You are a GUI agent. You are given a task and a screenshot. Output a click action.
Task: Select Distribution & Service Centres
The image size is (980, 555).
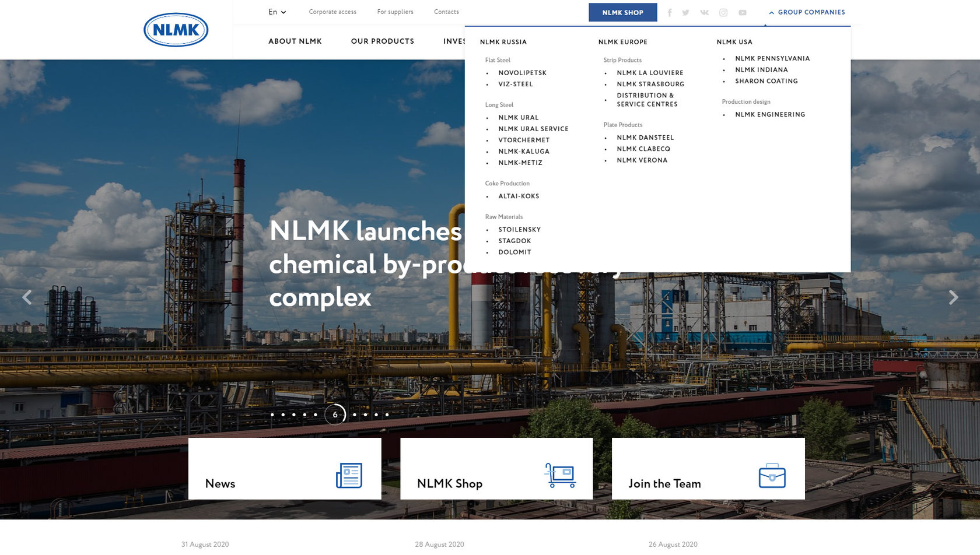[647, 100]
